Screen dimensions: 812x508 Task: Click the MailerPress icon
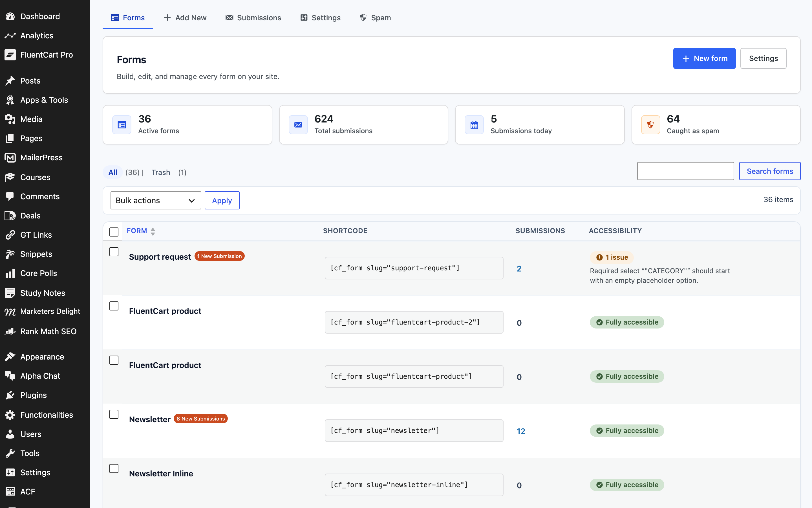[x=10, y=157]
